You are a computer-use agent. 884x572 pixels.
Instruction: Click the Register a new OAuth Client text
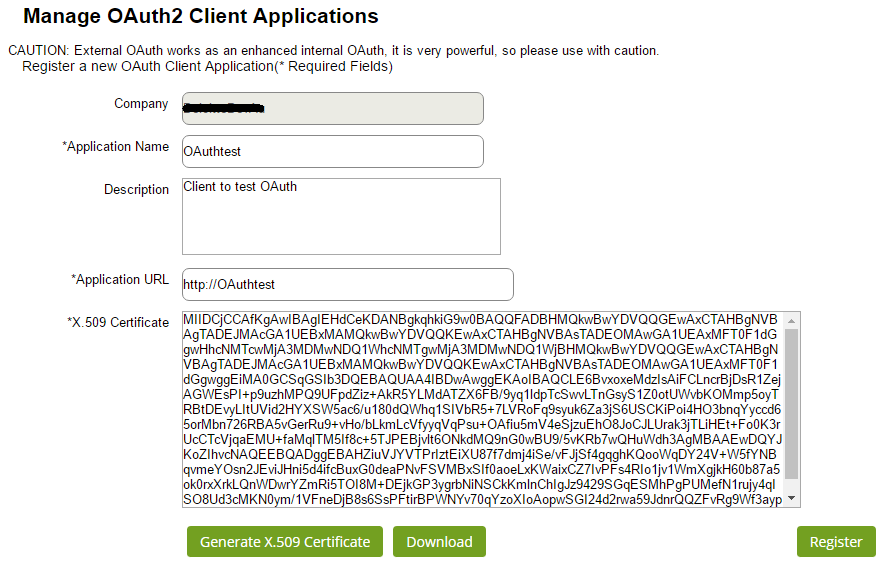207,67
